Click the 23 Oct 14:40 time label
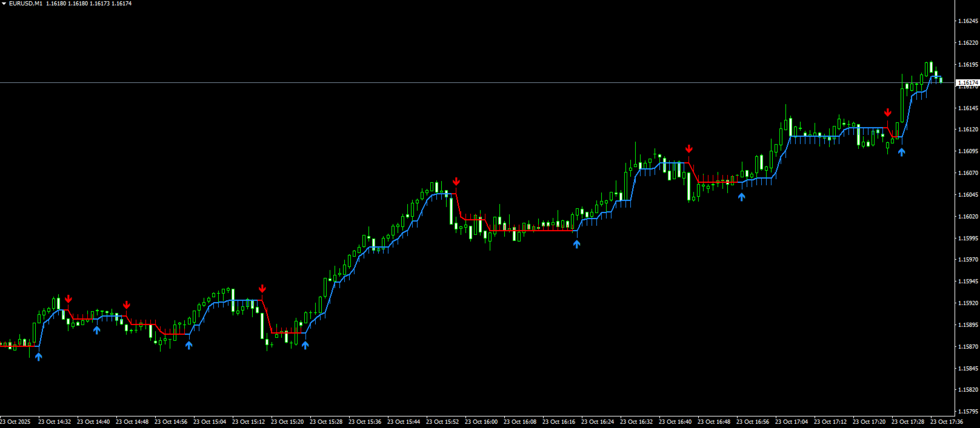The width and height of the screenshot is (980, 428). click(x=93, y=422)
